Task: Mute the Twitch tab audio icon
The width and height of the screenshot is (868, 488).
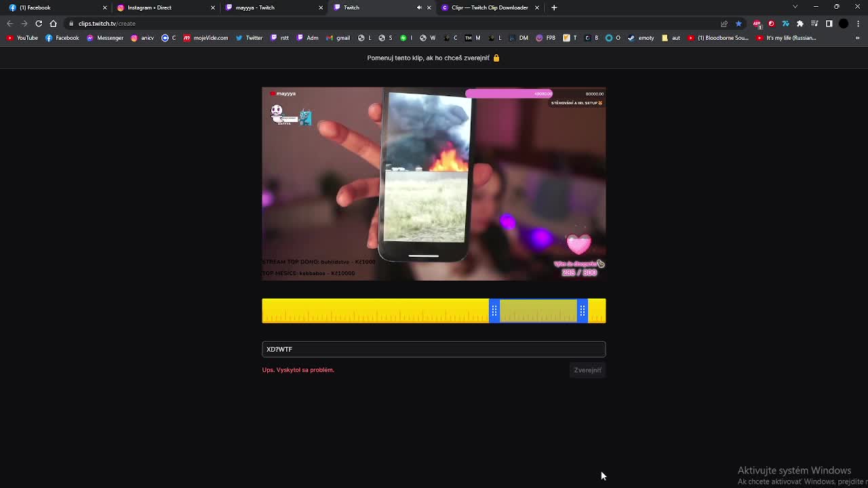Action: 419,7
